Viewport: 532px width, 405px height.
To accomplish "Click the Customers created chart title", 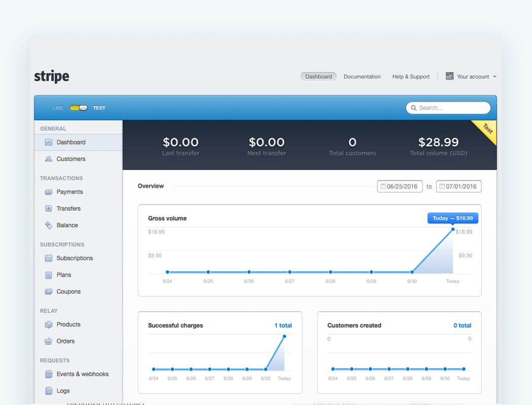I will (354, 326).
